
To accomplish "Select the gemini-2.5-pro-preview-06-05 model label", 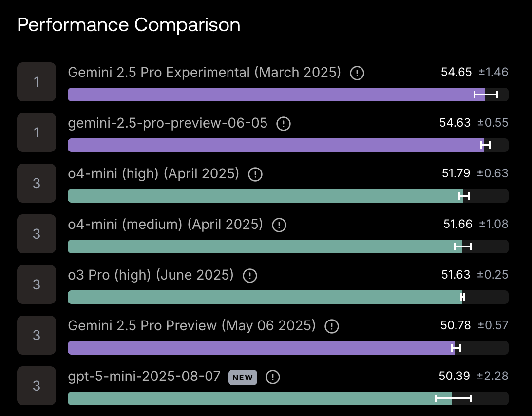I will coord(168,123).
